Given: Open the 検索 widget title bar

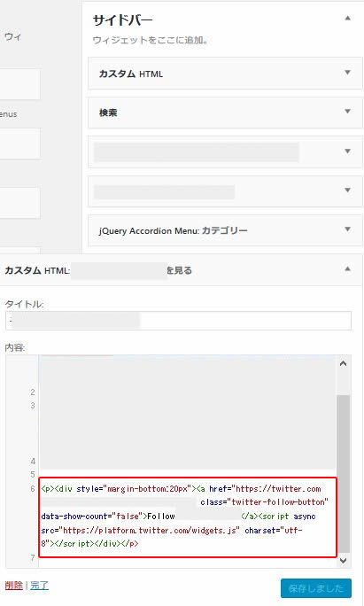Looking at the screenshot, I should point(225,113).
